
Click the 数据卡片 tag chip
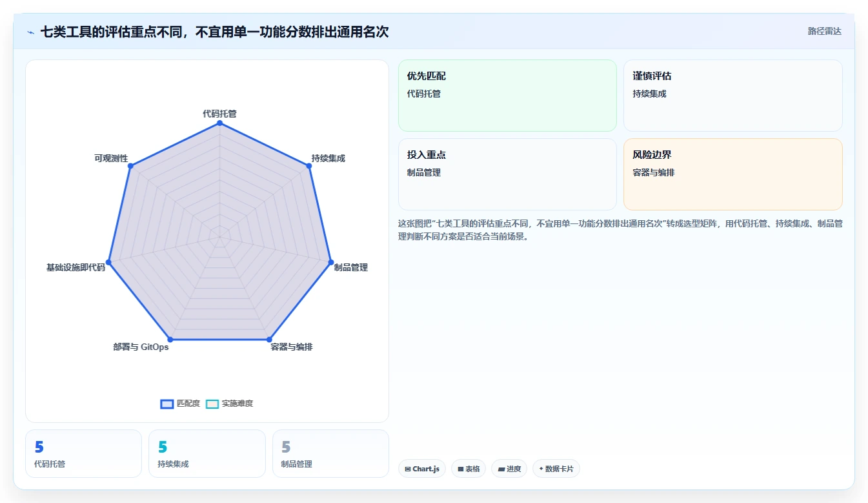(x=556, y=469)
